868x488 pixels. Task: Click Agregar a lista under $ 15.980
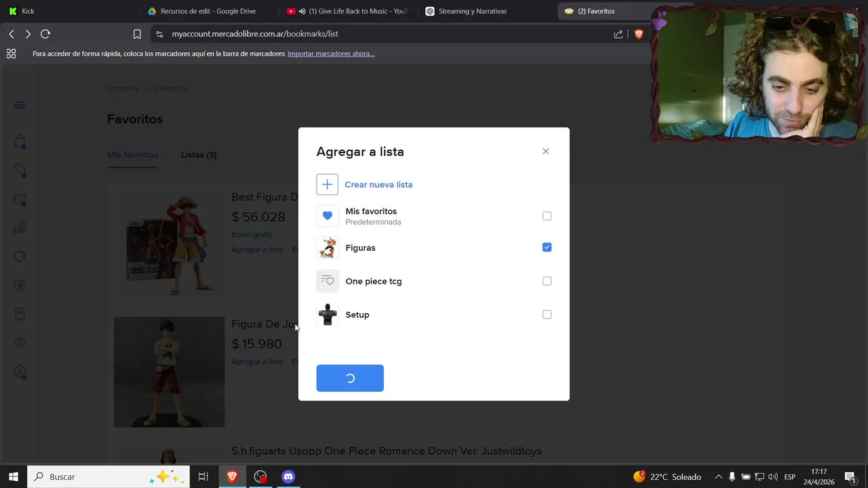pos(257,361)
